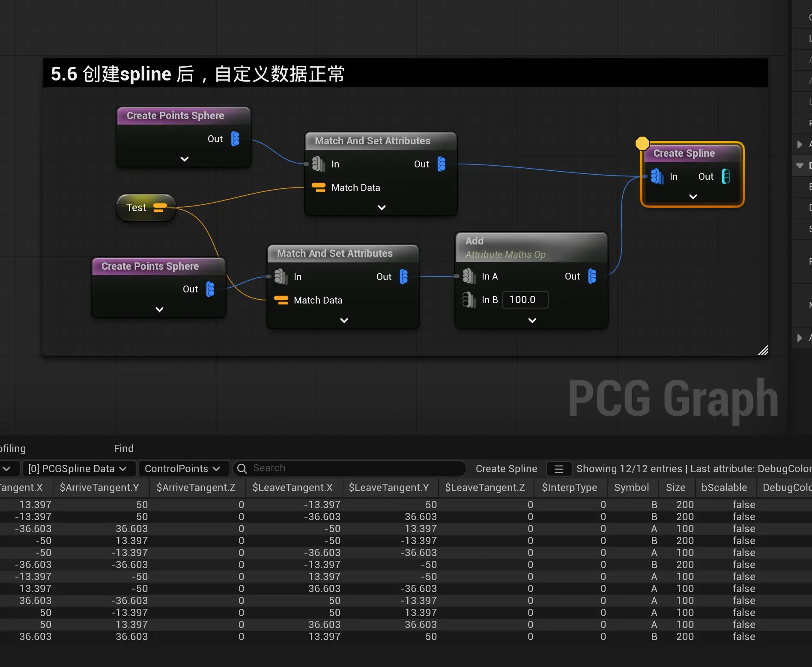Click the In pin of Create Spline node
Viewport: 812px width, 667px height.
tap(657, 176)
